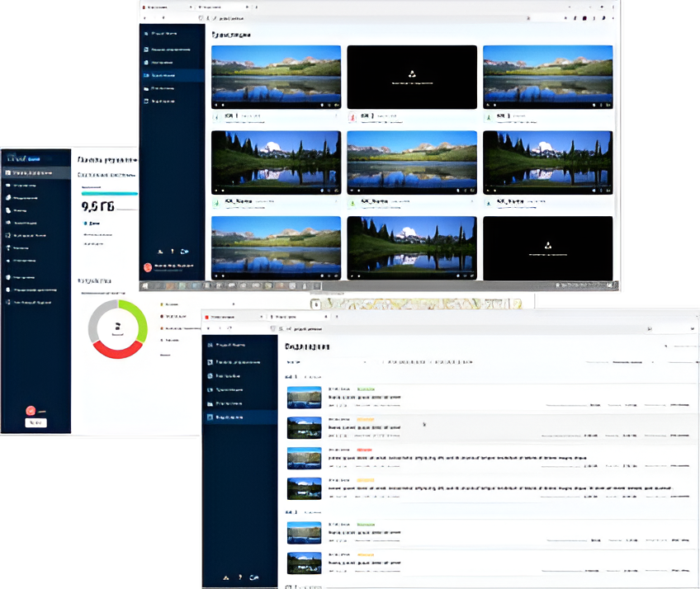The height and width of the screenshot is (589, 700).
Task: Click the help question-mark icon in top window's sidebar
Action: (173, 252)
